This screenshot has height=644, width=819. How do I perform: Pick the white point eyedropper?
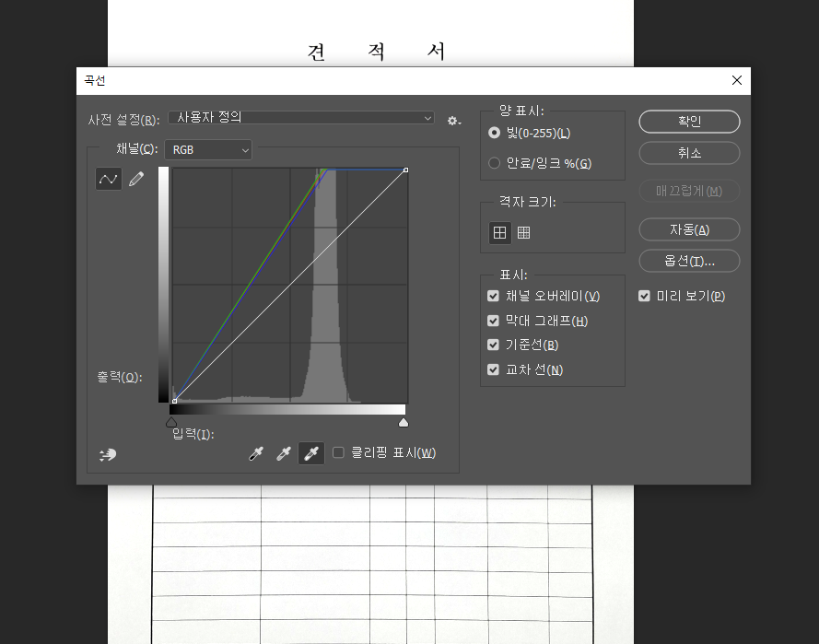tap(311, 453)
